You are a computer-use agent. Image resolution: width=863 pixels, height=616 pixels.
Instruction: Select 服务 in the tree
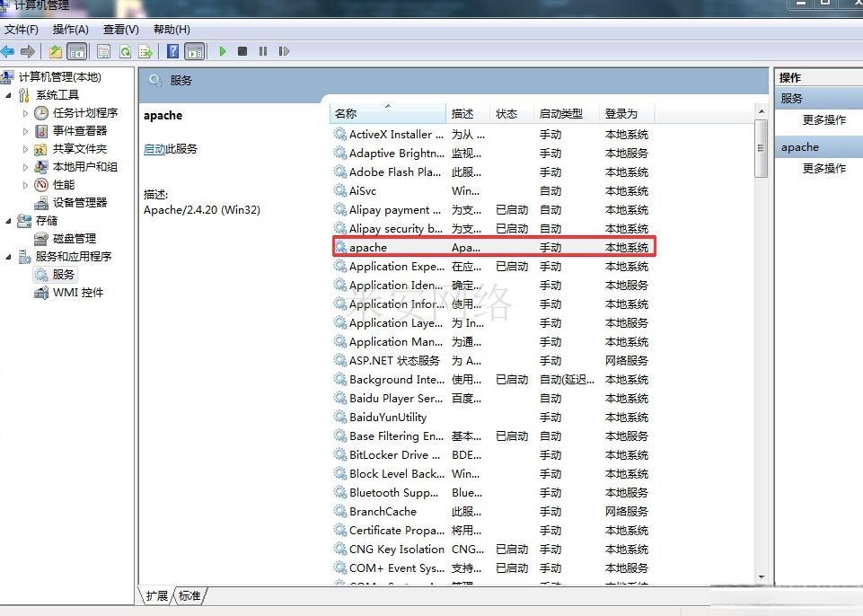click(x=63, y=274)
